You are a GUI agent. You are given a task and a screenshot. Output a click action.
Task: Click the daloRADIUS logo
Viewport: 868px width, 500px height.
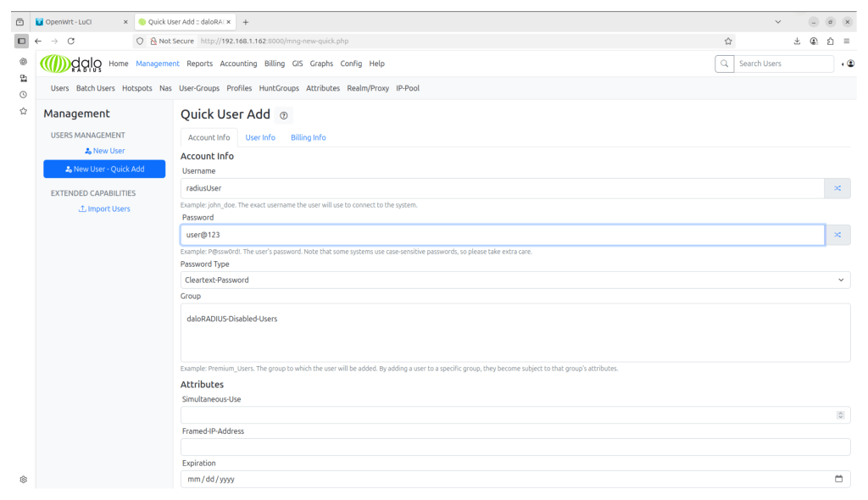(x=71, y=64)
